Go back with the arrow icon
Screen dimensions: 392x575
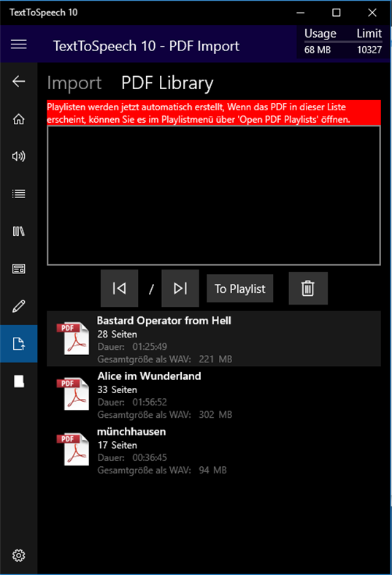[19, 81]
